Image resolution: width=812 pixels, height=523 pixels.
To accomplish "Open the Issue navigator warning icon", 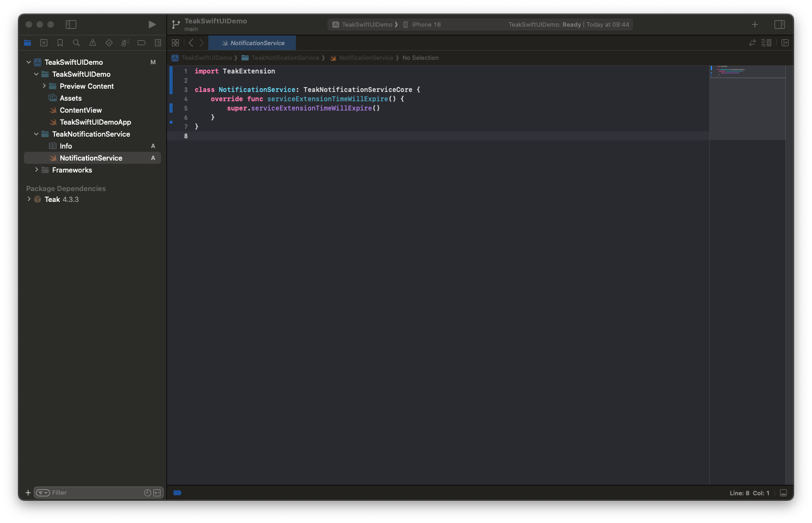I will point(92,43).
